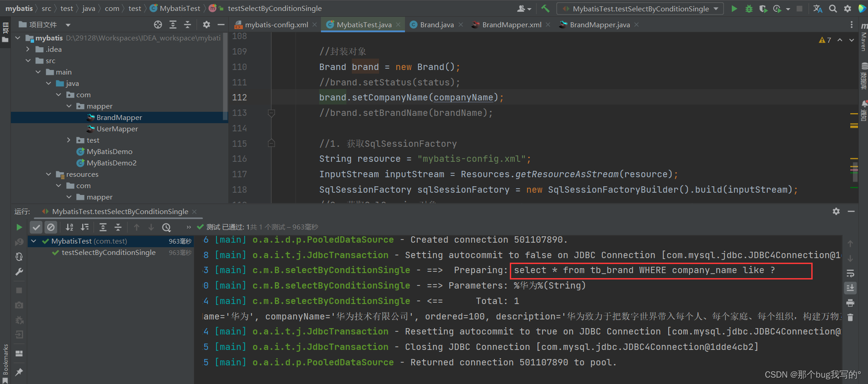Open the run configuration dropdown
Viewport: 868px width, 384px height.
tap(641, 9)
